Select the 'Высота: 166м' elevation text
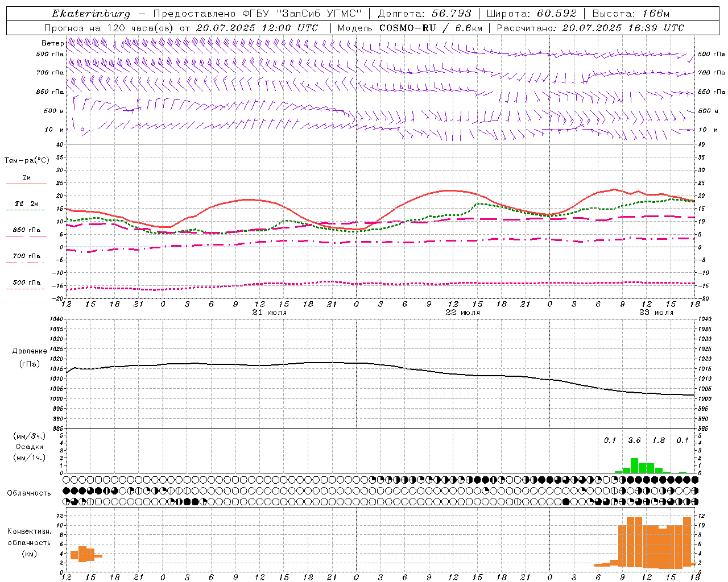The image size is (728, 582). click(x=631, y=14)
